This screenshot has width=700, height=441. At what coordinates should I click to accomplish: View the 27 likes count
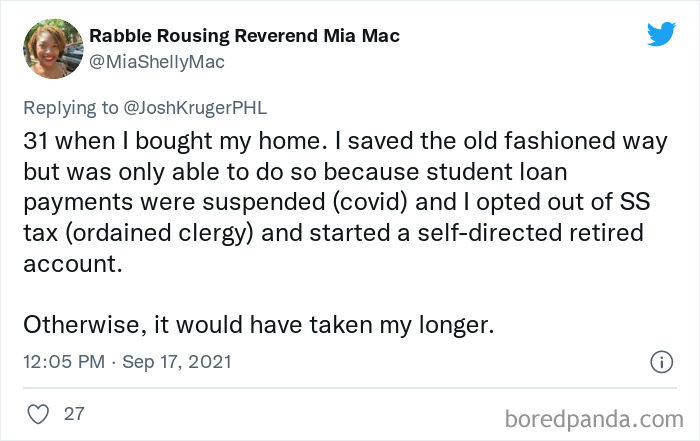click(74, 412)
